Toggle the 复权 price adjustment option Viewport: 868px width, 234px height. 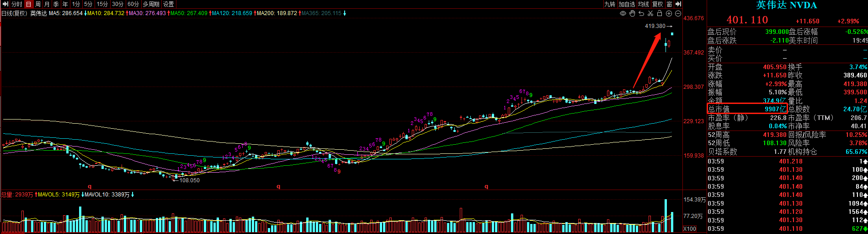(658, 4)
